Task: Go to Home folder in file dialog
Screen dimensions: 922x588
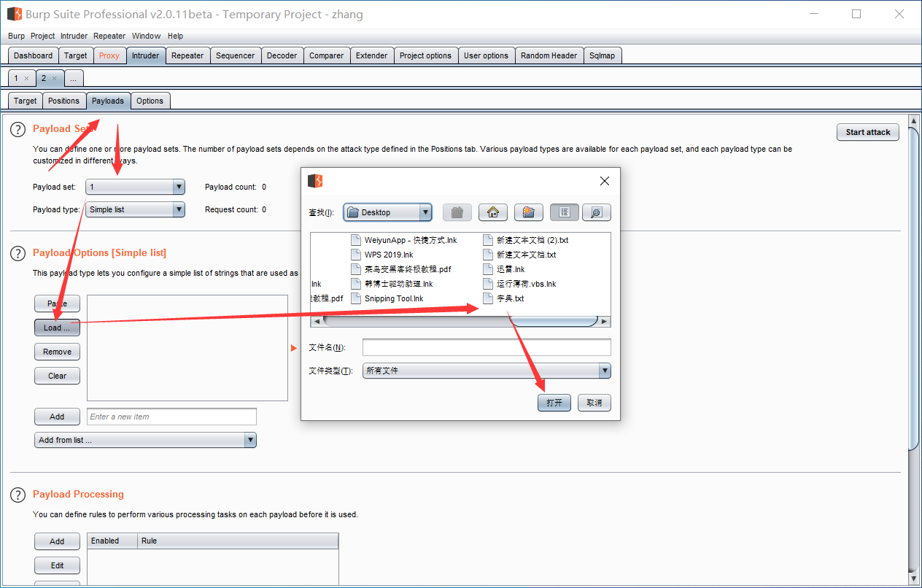Action: point(493,212)
